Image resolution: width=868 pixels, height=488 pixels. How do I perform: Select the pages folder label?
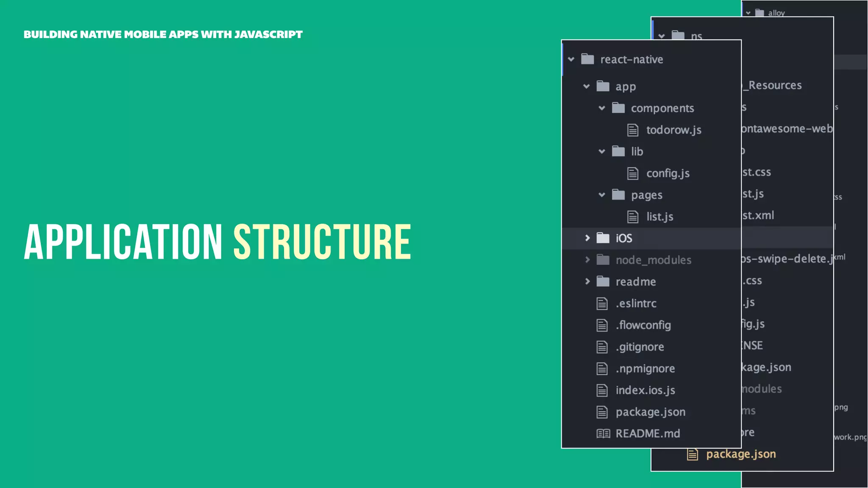647,195
